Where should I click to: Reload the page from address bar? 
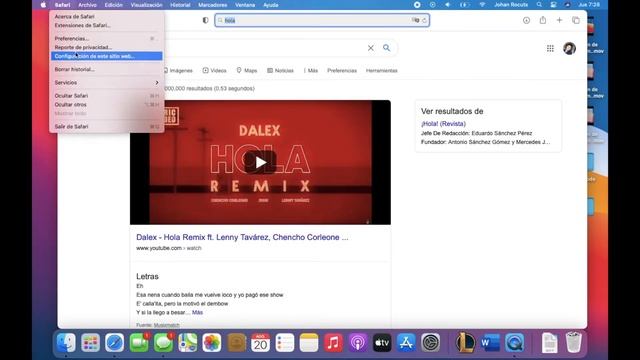(x=424, y=20)
